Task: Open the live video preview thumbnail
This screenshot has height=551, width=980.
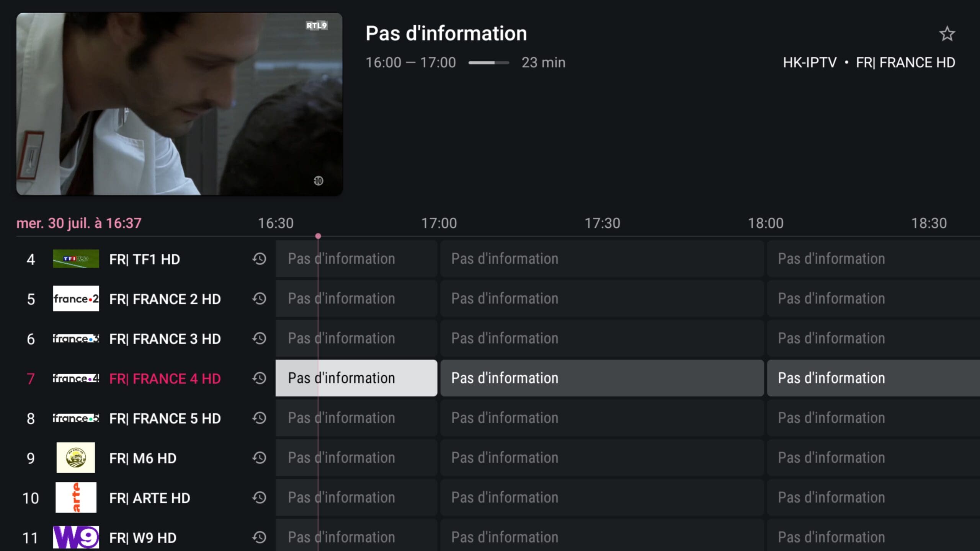Action: 180,104
